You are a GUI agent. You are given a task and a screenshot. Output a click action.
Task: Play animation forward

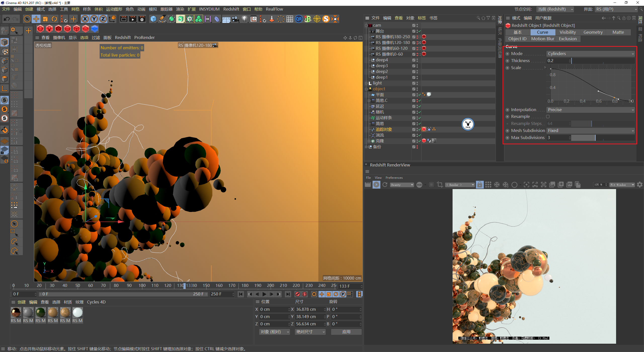tap(264, 294)
